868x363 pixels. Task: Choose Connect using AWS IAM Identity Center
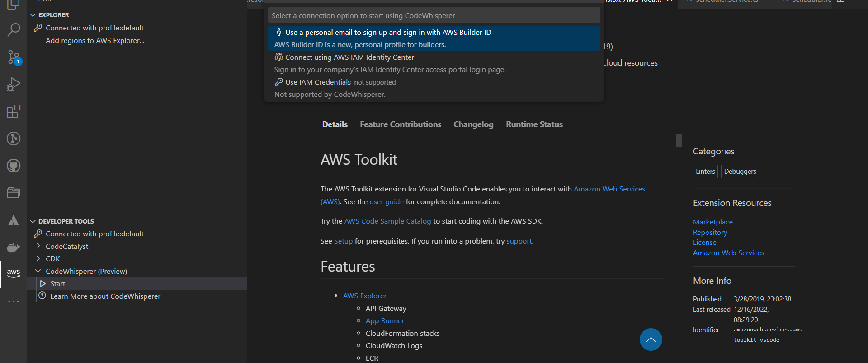(434, 63)
